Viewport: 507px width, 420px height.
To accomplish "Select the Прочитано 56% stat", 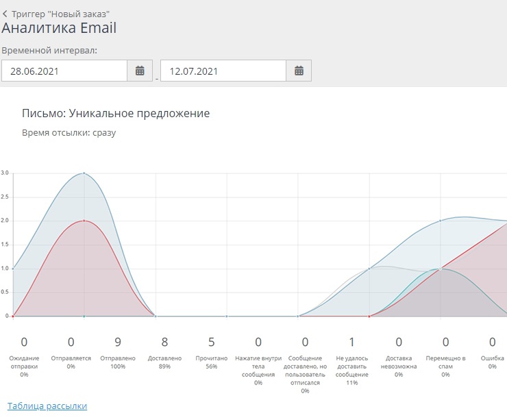I will [x=212, y=349].
